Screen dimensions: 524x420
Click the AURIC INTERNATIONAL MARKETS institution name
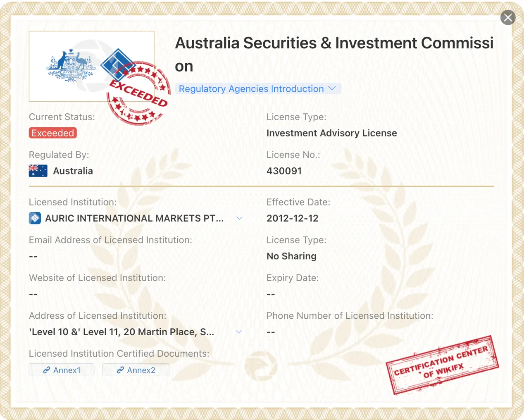click(x=134, y=218)
